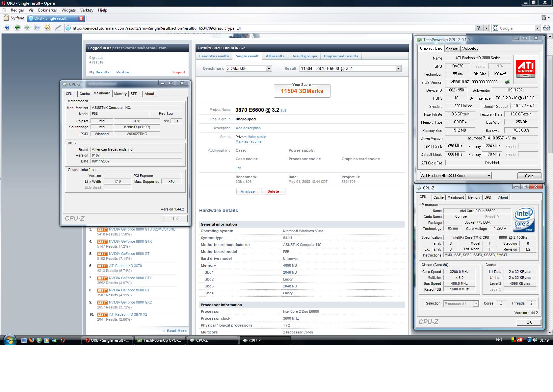The height and width of the screenshot is (392, 553).
Task: Open Cache tab in right-hand CPU-Z window
Action: pos(438,197)
